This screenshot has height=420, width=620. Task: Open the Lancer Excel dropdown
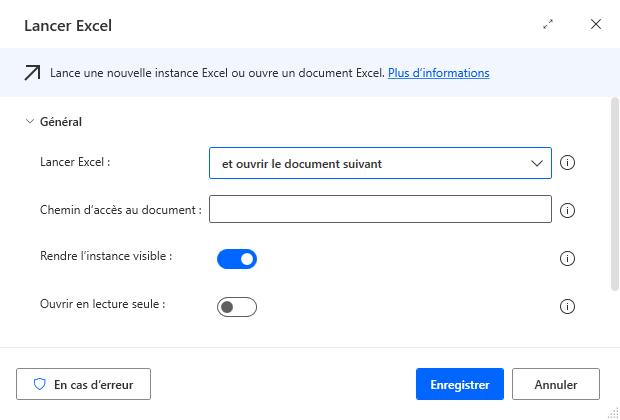pos(380,163)
